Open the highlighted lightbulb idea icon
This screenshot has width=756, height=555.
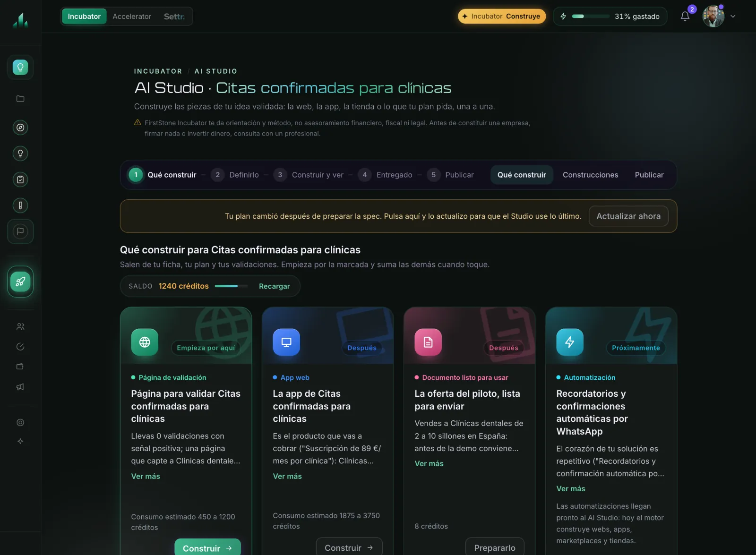[20, 67]
